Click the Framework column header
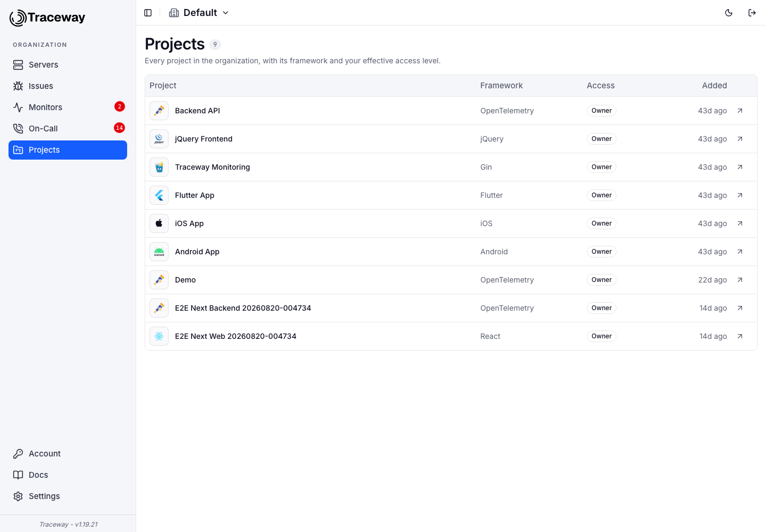This screenshot has height=532, width=766. (x=502, y=86)
